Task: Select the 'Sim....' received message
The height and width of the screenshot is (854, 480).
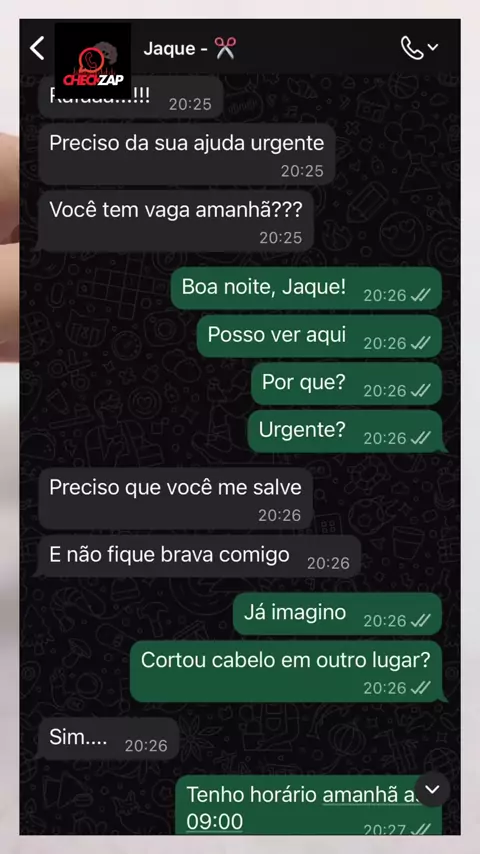Action: point(108,739)
